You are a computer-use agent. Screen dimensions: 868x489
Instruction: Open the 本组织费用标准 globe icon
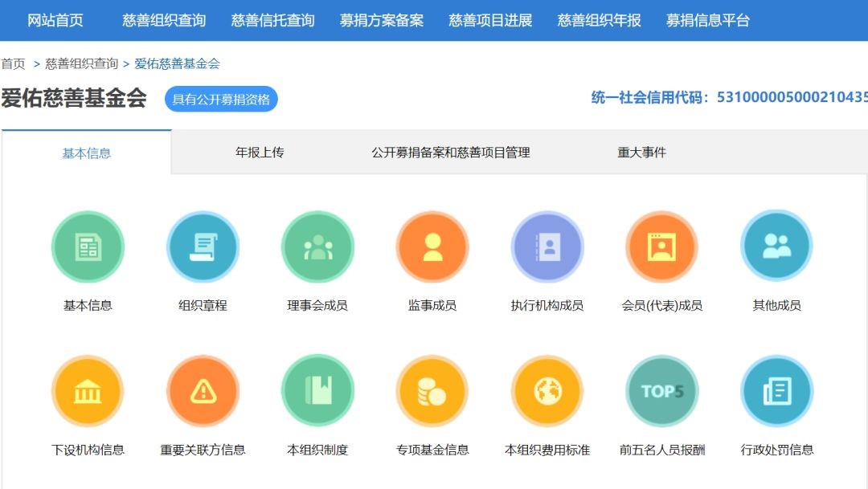pyautogui.click(x=547, y=391)
